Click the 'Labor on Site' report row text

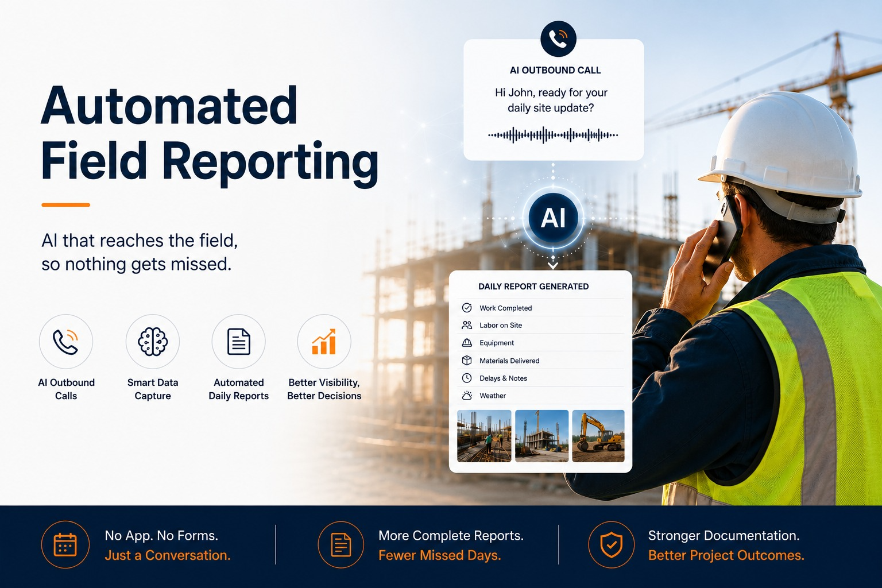[501, 325]
